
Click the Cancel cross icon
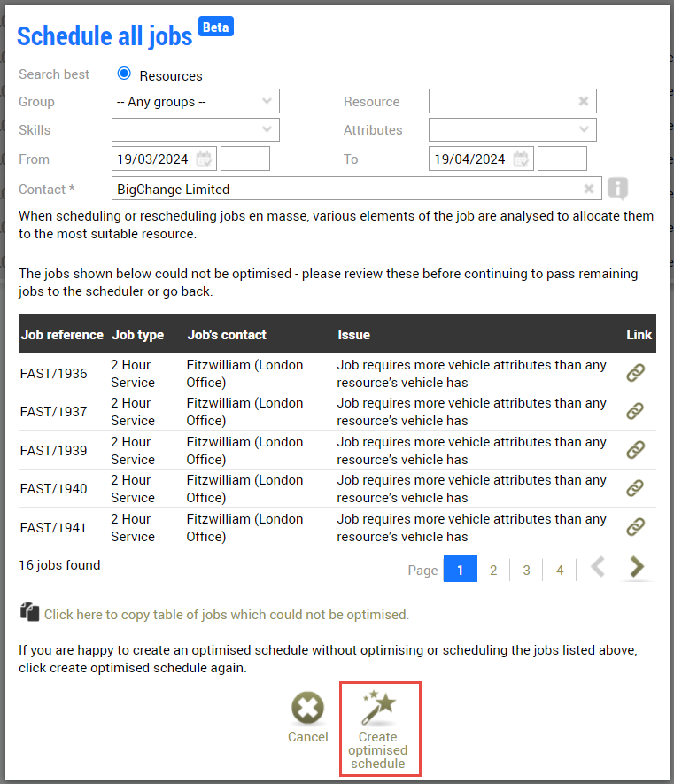(x=307, y=710)
